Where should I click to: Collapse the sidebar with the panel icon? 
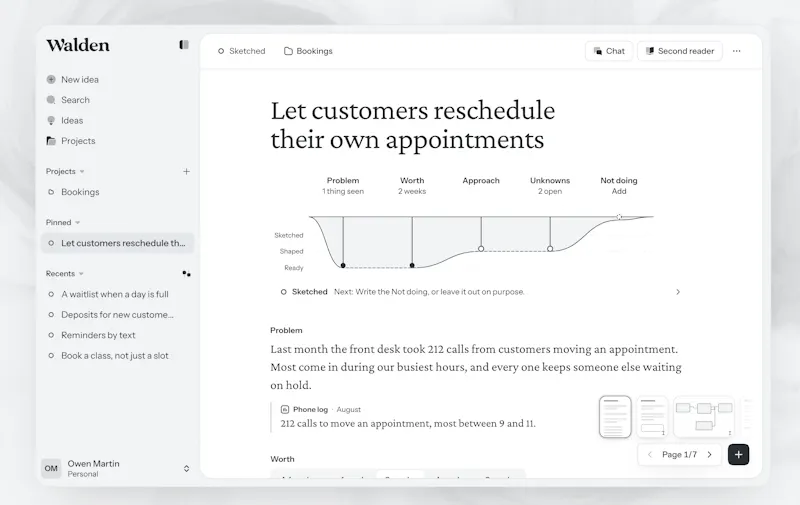click(184, 45)
